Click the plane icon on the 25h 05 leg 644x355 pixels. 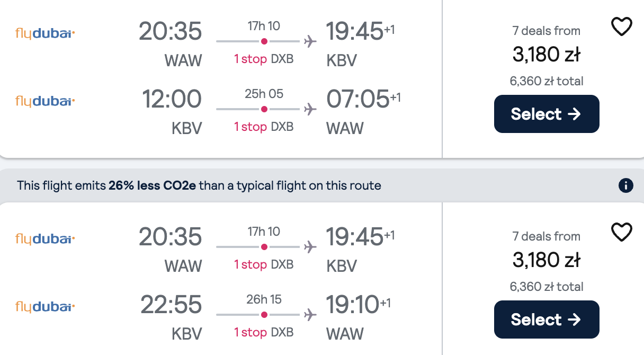(310, 109)
